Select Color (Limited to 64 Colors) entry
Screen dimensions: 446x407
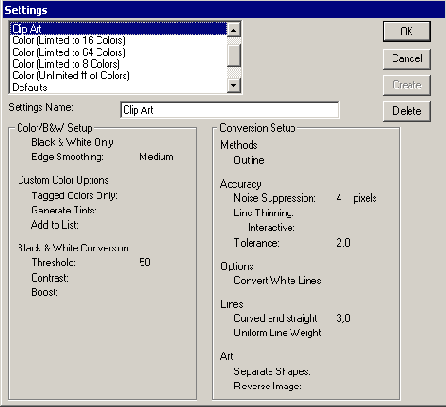click(119, 52)
